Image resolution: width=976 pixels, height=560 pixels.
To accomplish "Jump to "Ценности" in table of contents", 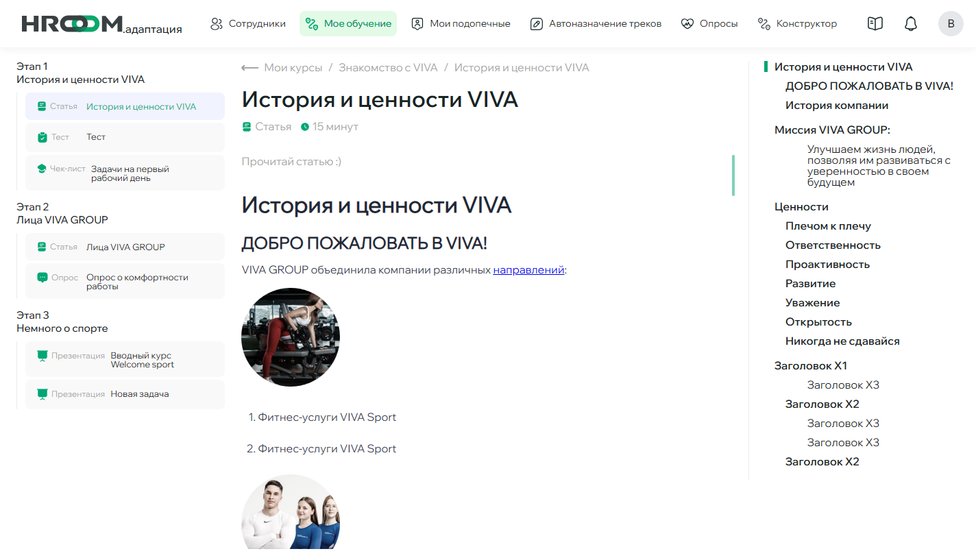I will (801, 207).
